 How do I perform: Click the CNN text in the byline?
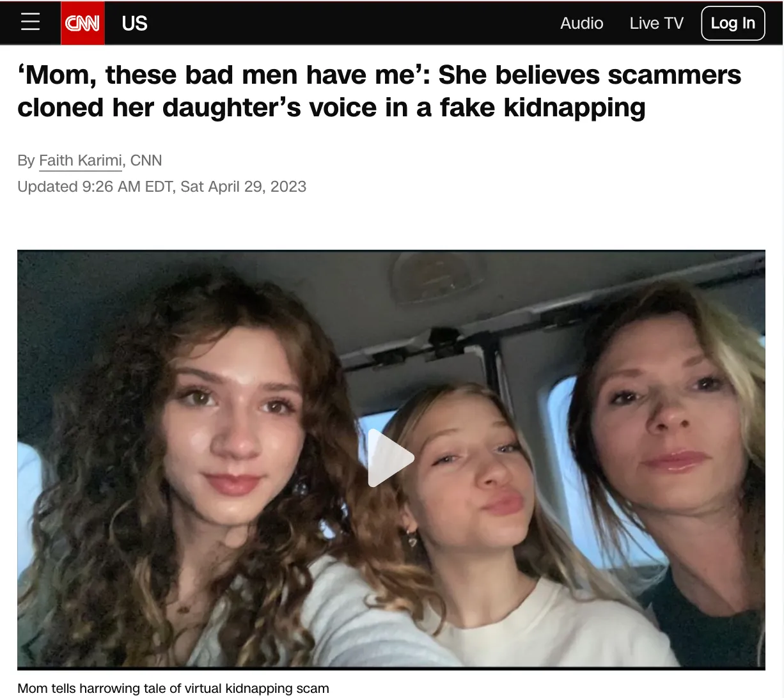tap(146, 160)
